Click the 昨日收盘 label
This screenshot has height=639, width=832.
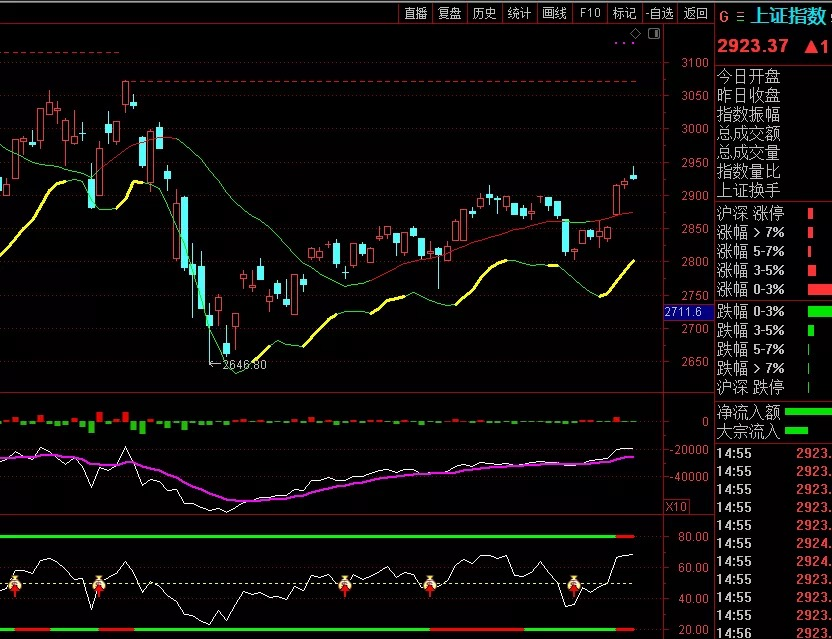click(748, 96)
